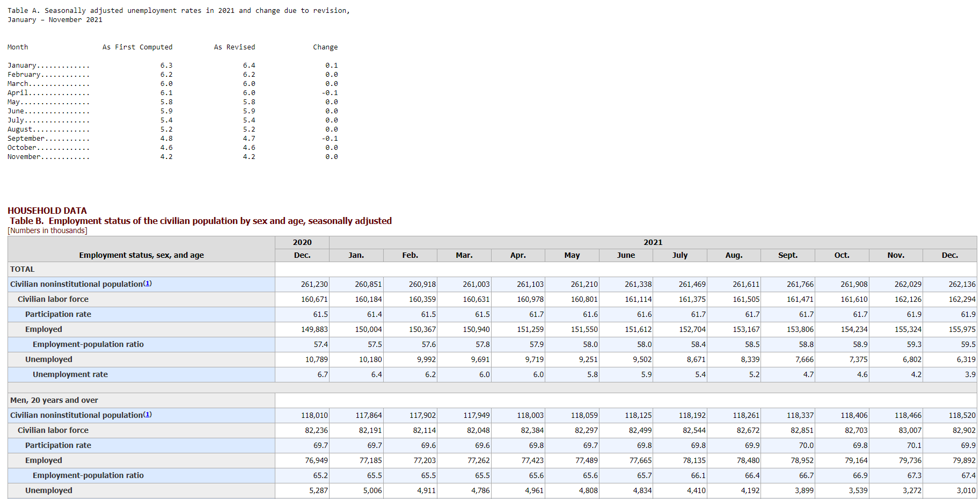Select the 2020 column group header
Screen dimensions: 980x499
tap(302, 242)
